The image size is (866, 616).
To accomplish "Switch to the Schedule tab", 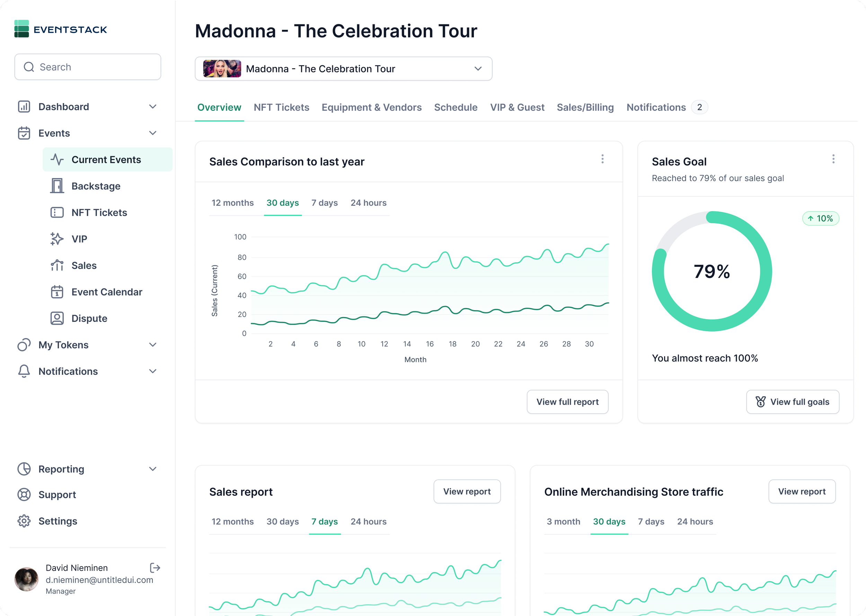I will tap(456, 108).
